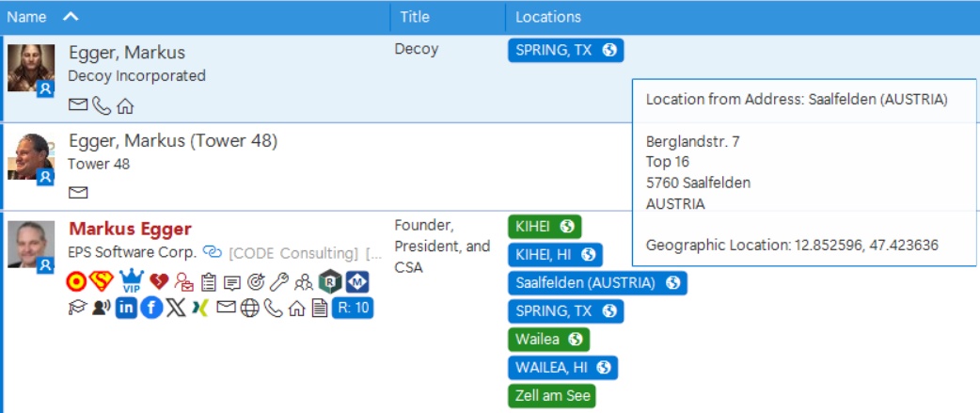Click the red person-with-briefcase icon
980x413 pixels.
pos(183,282)
